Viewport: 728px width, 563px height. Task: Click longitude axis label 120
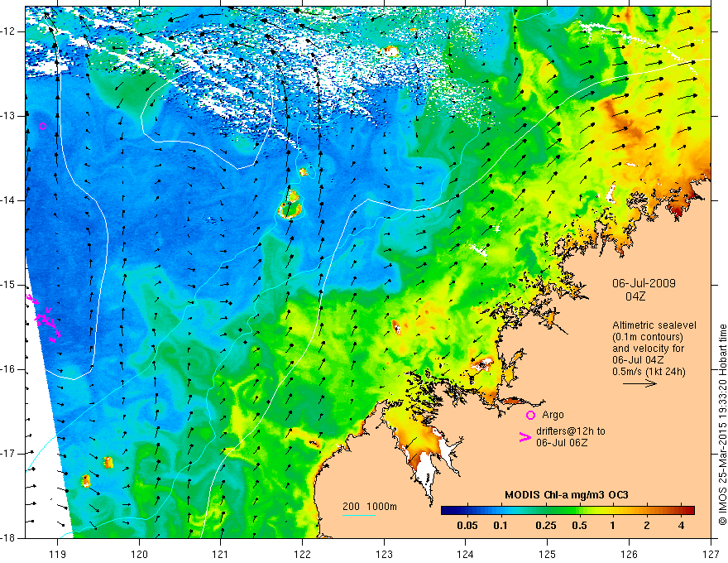tap(139, 554)
